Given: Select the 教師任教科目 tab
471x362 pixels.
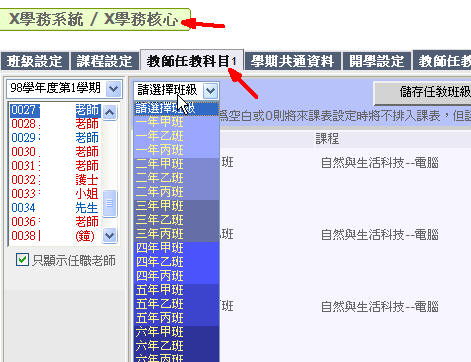Looking at the screenshot, I should pyautogui.click(x=192, y=61).
